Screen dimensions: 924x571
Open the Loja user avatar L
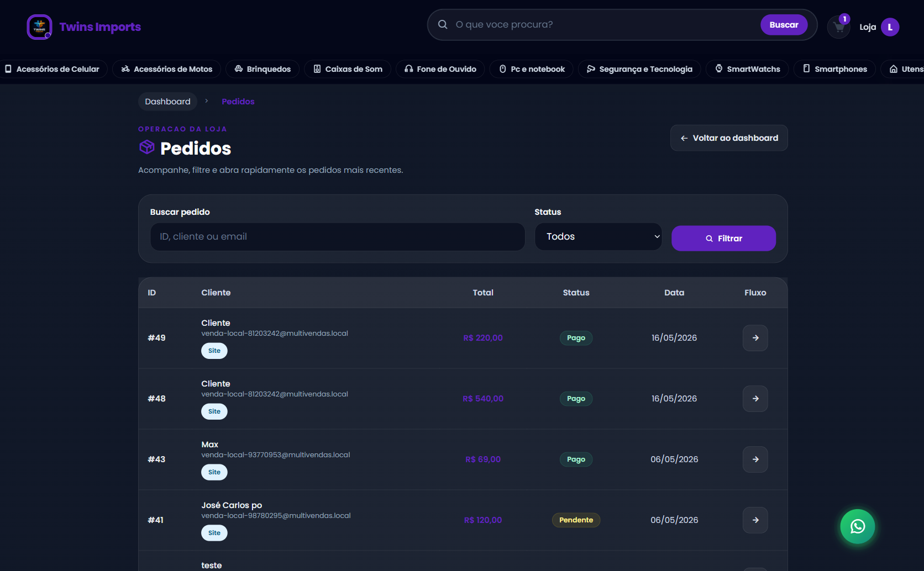(x=890, y=27)
